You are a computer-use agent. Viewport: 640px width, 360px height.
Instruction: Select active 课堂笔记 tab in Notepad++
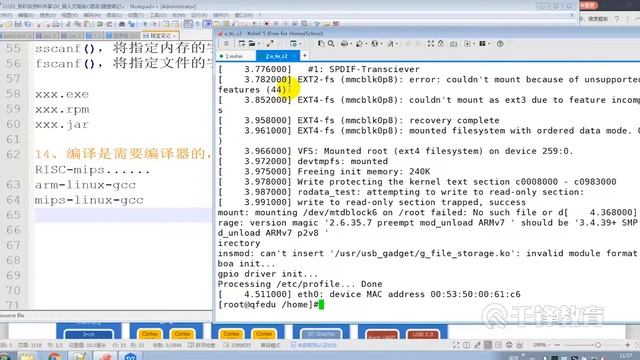(159, 36)
